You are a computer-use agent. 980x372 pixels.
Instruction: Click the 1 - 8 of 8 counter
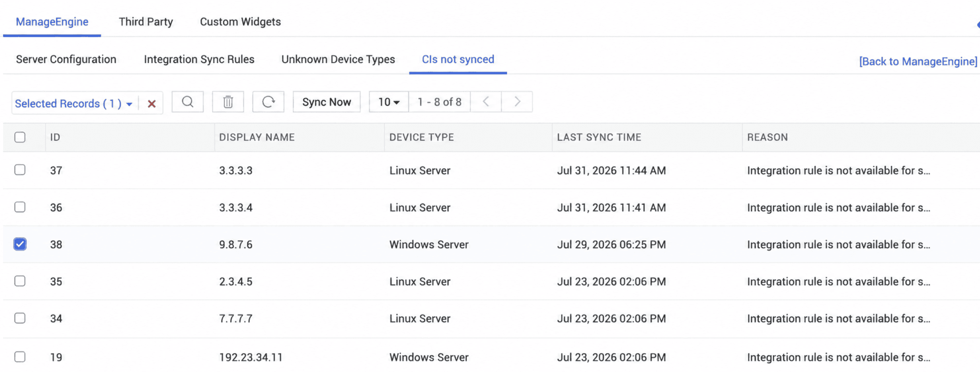click(x=439, y=102)
